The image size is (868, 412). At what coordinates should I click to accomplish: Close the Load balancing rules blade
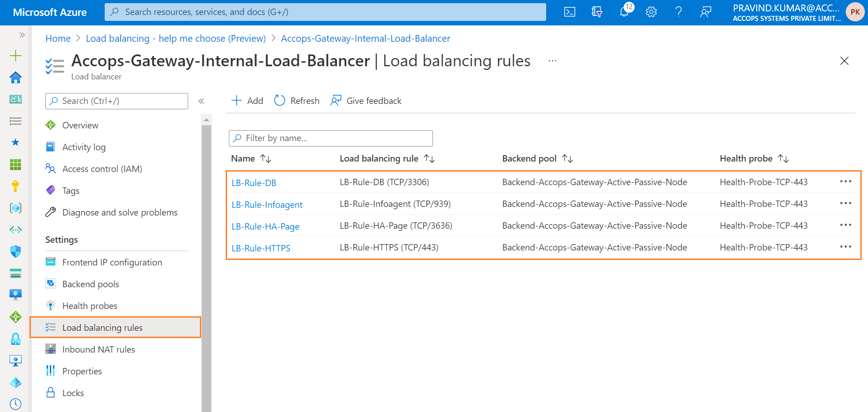844,61
